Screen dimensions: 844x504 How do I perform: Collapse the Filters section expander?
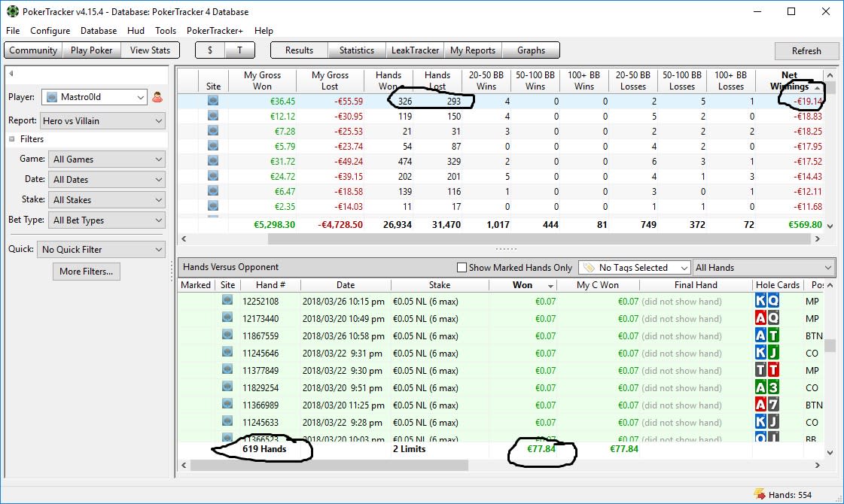point(12,138)
